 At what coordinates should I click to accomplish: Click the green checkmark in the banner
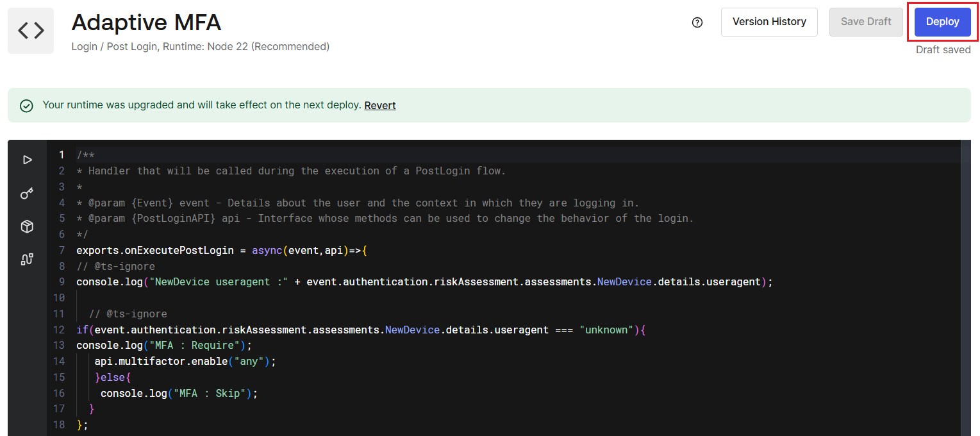(x=26, y=106)
